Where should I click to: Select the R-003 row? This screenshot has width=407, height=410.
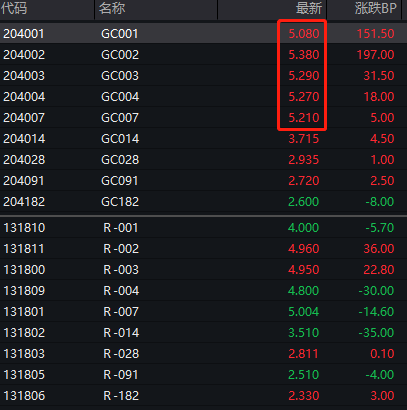click(x=203, y=270)
